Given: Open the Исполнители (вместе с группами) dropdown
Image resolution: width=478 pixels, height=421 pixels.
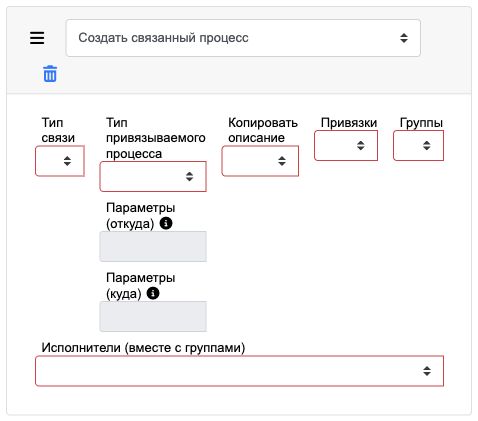Looking at the screenshot, I should [239, 371].
